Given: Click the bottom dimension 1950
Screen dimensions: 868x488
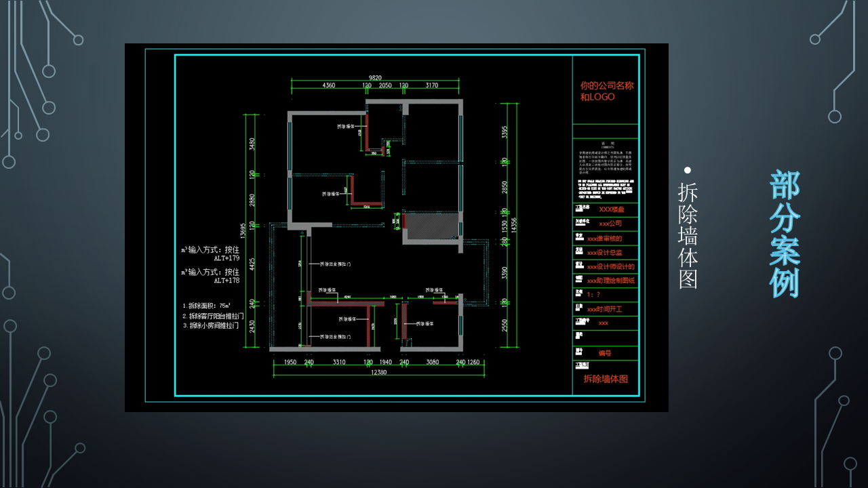Looking at the screenshot, I should click(x=290, y=363).
